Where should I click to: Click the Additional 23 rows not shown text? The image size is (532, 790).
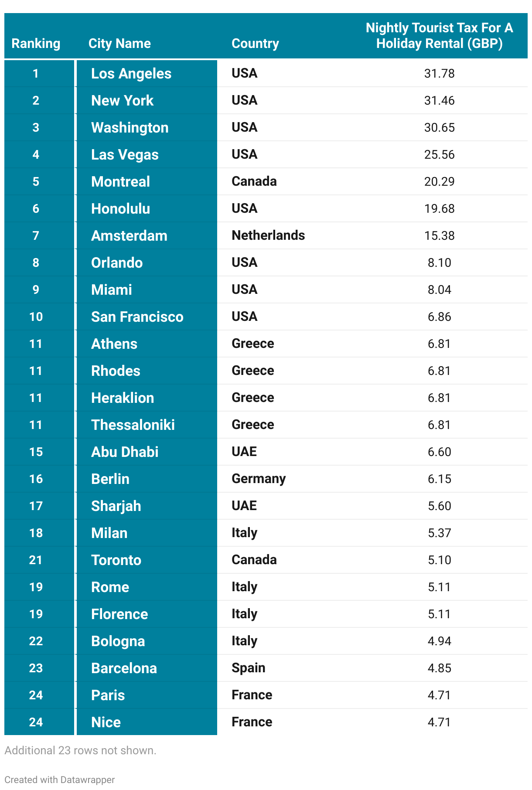tap(80, 750)
